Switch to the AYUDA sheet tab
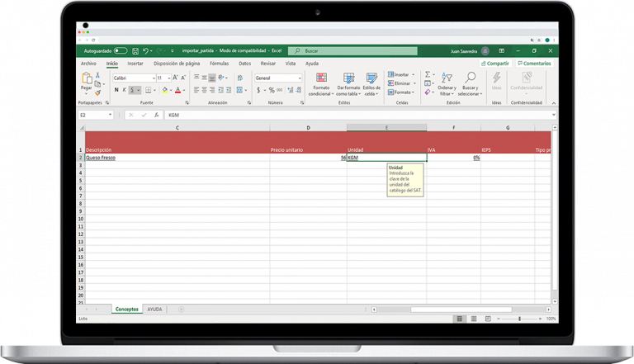Image resolution: width=634 pixels, height=364 pixels. pyautogui.click(x=154, y=309)
